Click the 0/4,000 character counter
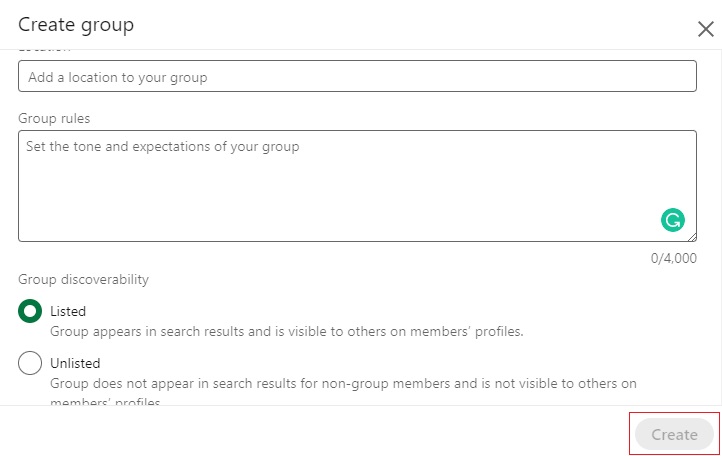722x456 pixels. tap(674, 258)
